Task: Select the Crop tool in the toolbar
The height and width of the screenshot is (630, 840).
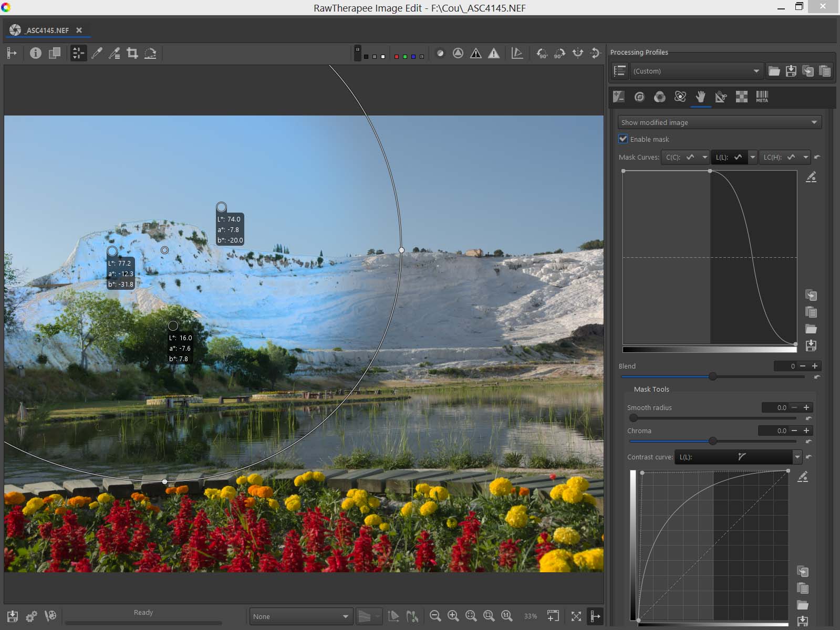Action: pyautogui.click(x=132, y=53)
